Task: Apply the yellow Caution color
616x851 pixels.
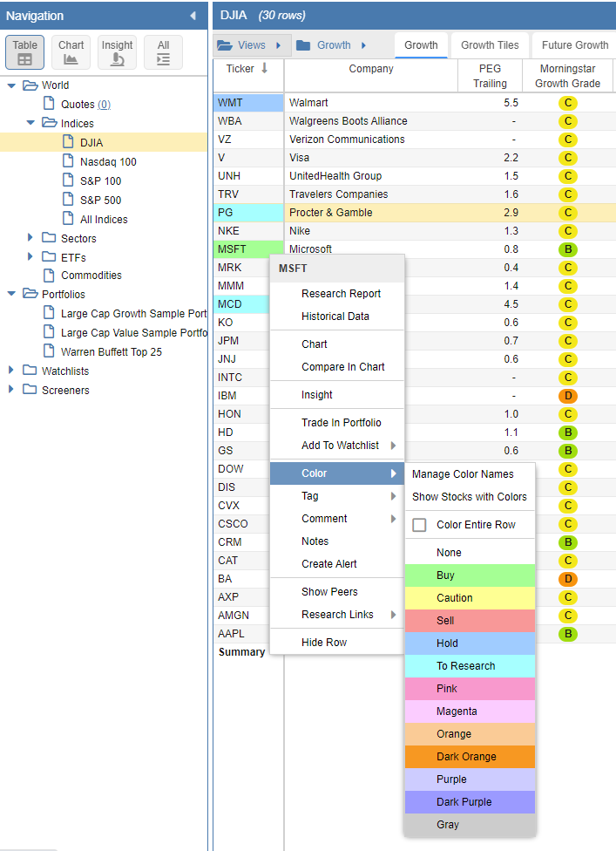Action: [x=470, y=598]
